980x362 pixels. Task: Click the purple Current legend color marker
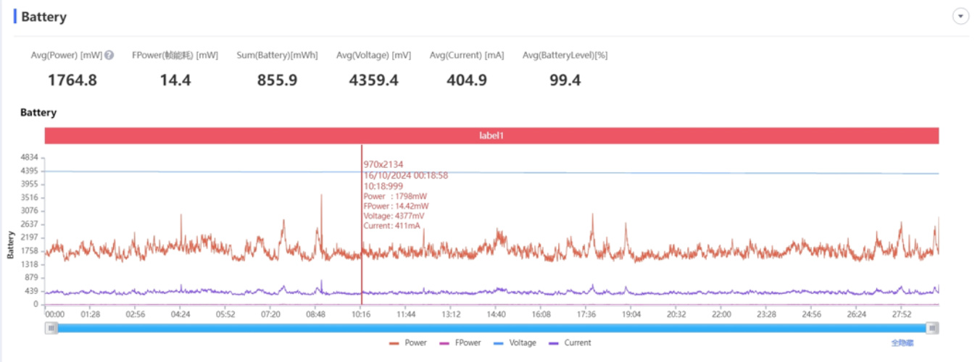pyautogui.click(x=554, y=343)
